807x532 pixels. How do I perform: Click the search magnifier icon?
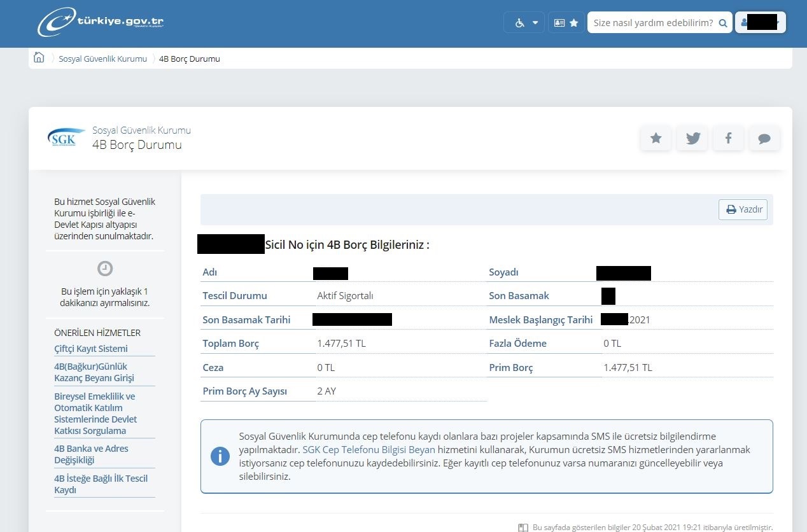pyautogui.click(x=723, y=23)
